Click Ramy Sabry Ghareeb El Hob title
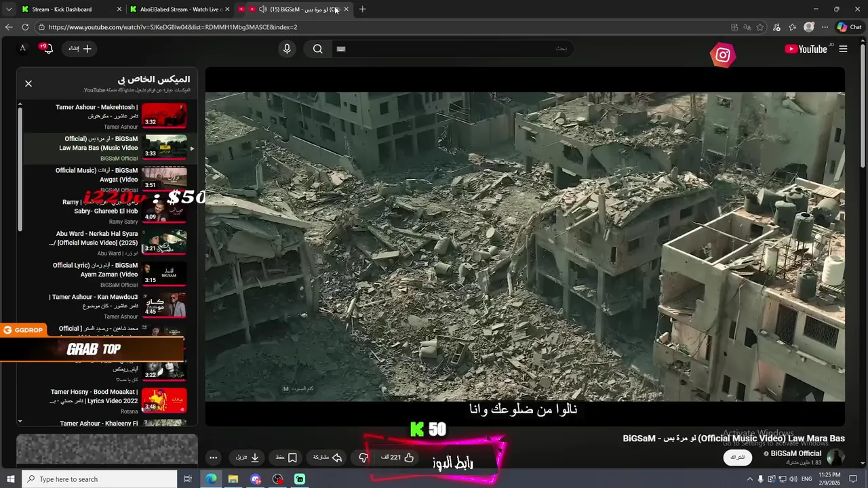 pyautogui.click(x=100, y=207)
